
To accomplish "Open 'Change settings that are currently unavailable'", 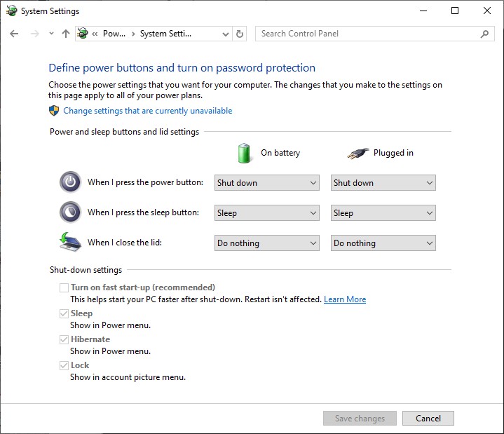I will [x=147, y=111].
